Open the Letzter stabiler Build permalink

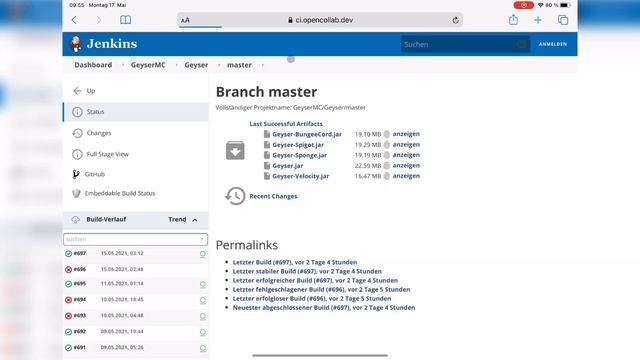pos(307,271)
